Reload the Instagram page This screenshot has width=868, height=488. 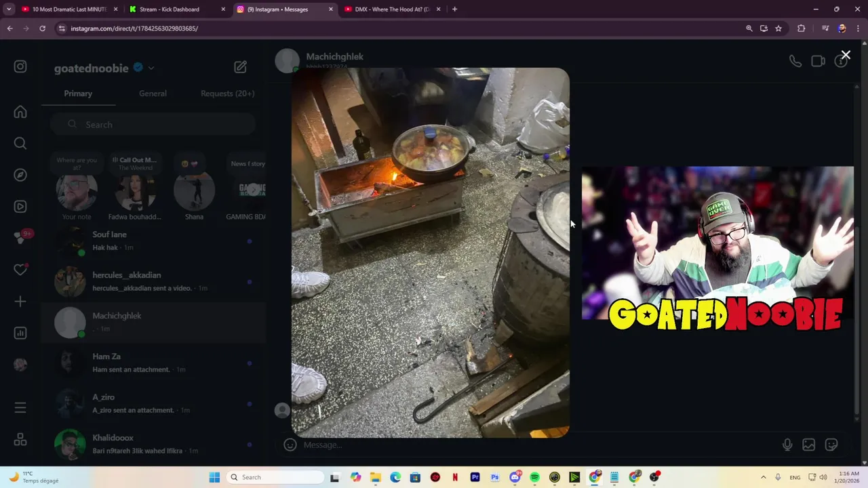[42, 28]
